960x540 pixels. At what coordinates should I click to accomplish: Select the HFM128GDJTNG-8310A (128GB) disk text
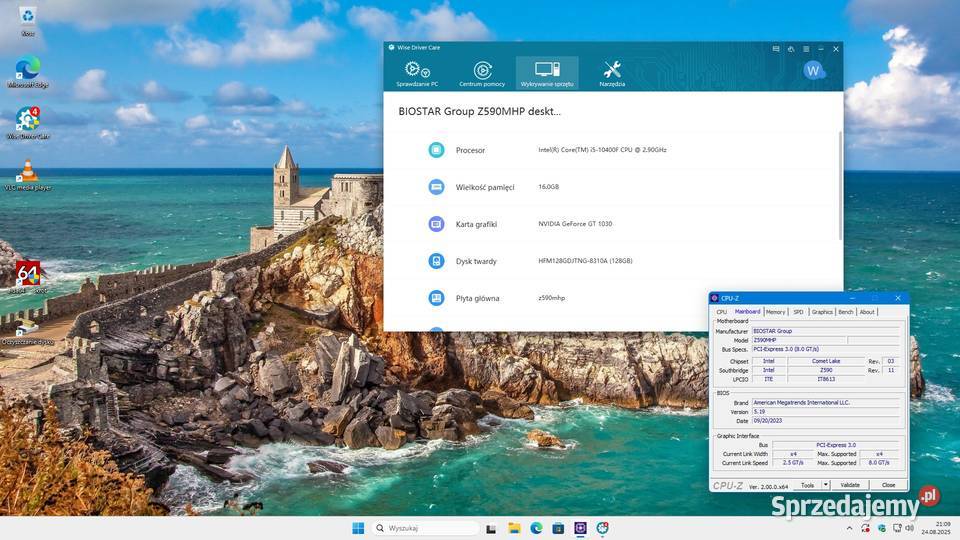tap(585, 261)
